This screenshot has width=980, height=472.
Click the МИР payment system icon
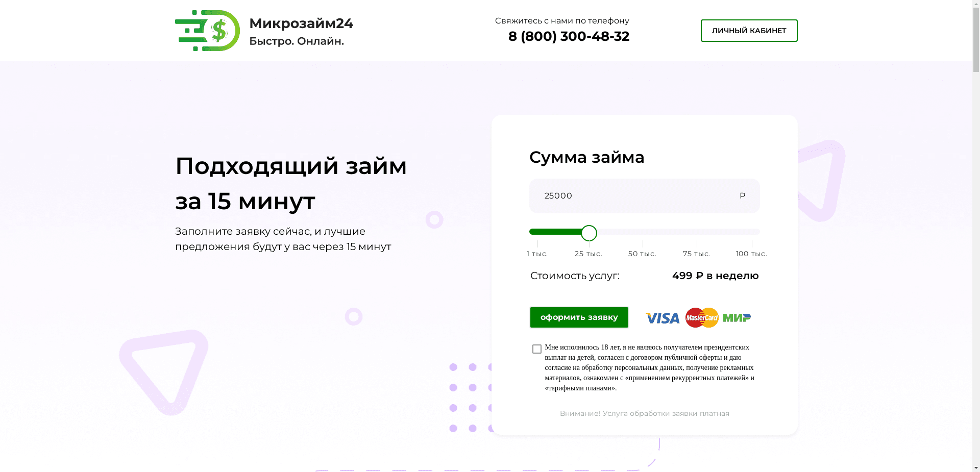coord(737,318)
